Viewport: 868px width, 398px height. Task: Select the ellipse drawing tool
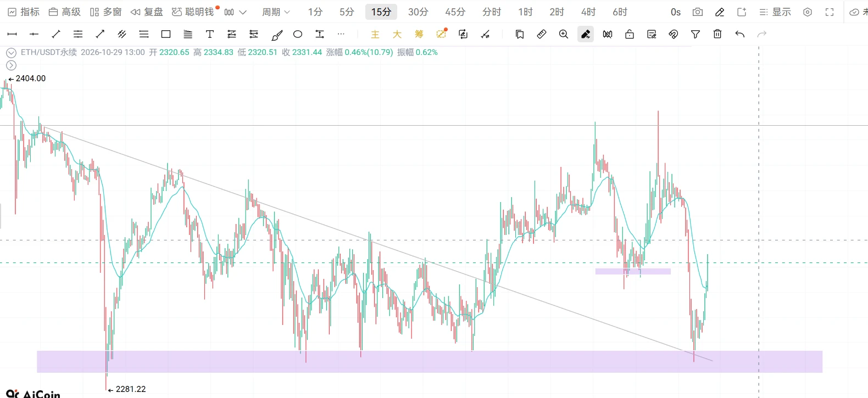point(298,34)
